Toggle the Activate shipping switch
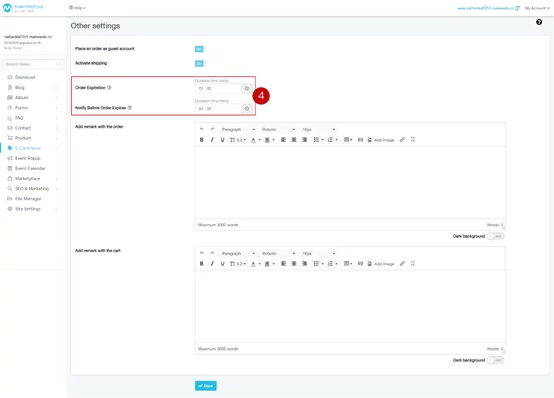This screenshot has width=554, height=398. tap(200, 63)
